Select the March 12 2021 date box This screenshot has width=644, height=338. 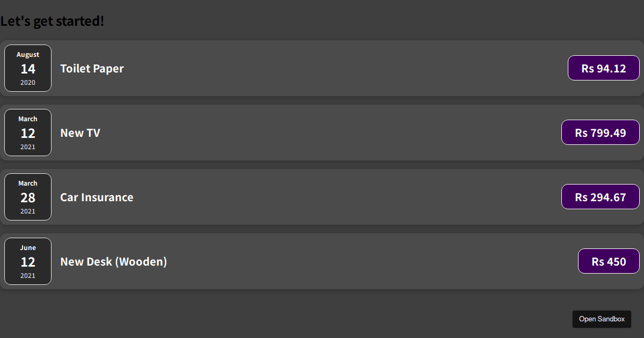28,133
